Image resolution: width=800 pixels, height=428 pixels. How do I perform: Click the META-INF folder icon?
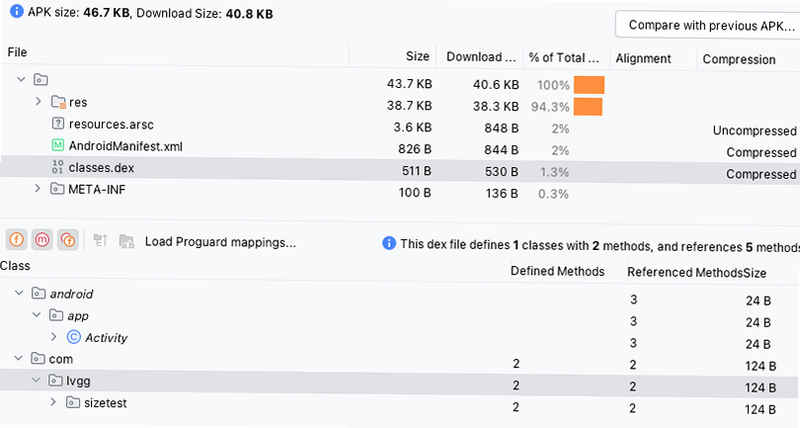pos(57,189)
